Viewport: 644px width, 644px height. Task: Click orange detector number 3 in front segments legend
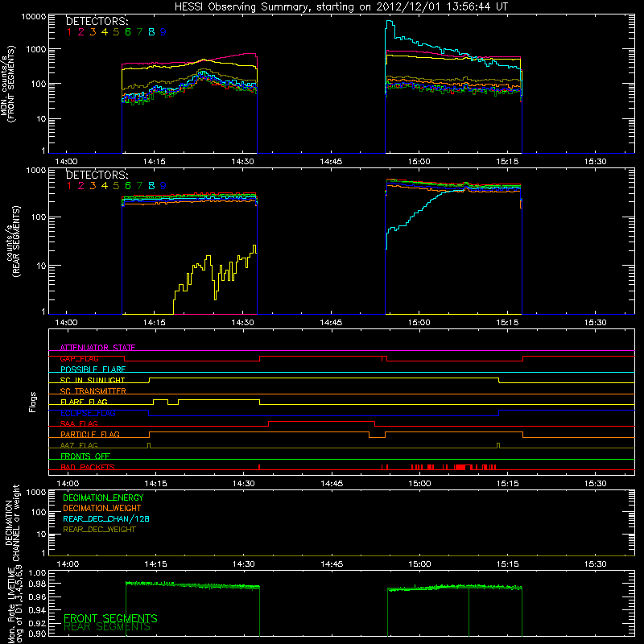[93, 32]
